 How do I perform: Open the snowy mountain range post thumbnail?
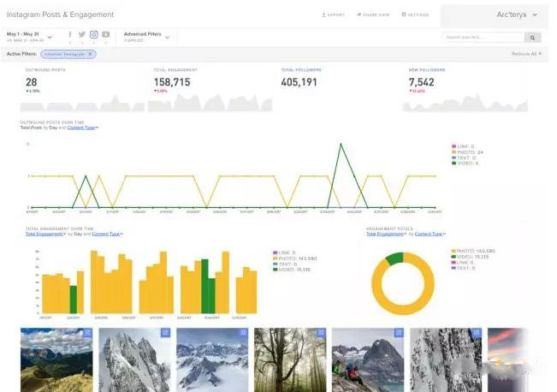coord(212,359)
